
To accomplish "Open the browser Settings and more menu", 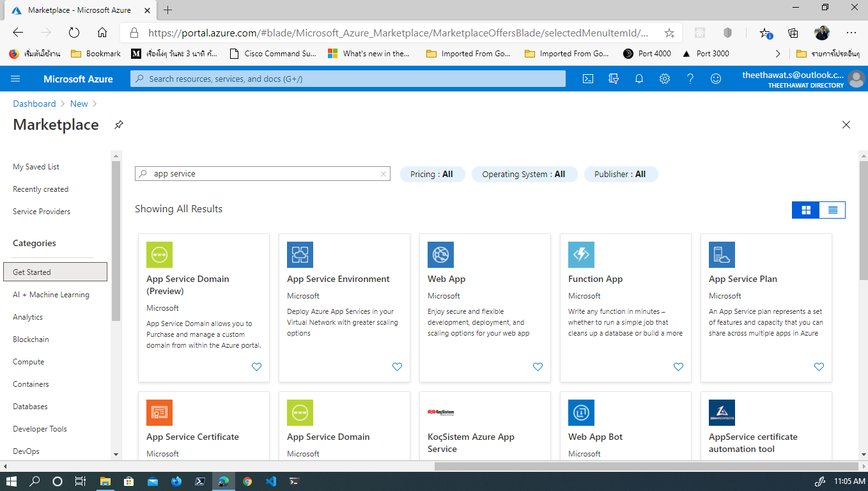I will click(851, 33).
